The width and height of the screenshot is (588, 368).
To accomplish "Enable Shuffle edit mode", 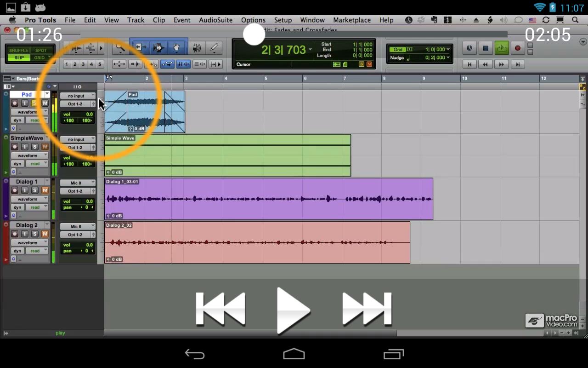I will (18, 50).
